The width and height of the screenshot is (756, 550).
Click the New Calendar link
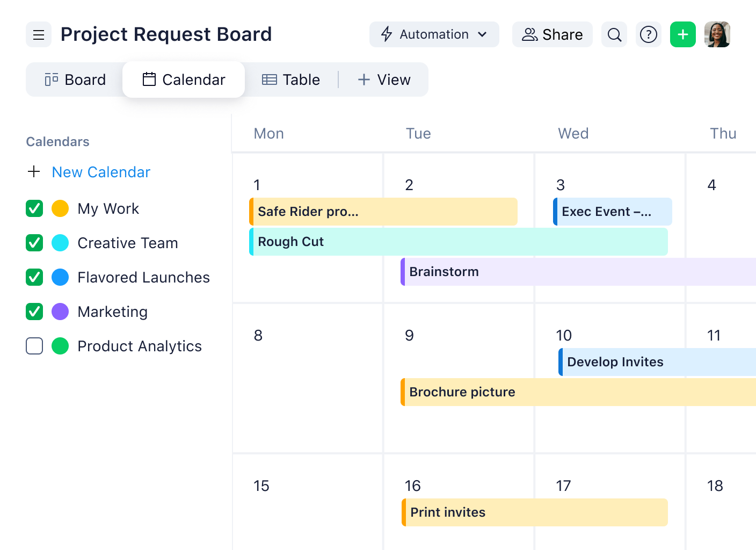pos(101,172)
